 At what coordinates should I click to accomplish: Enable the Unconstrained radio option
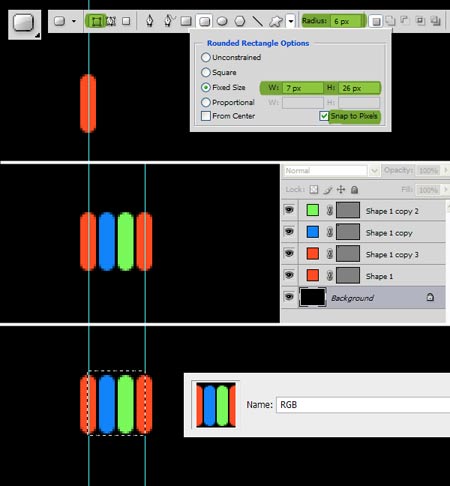[206, 57]
